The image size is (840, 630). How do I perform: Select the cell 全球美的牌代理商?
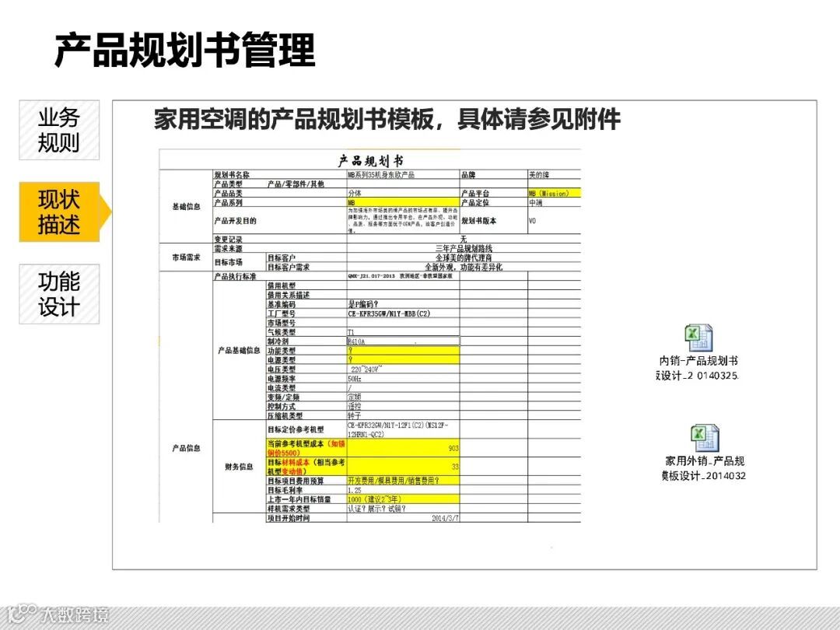coord(464,257)
